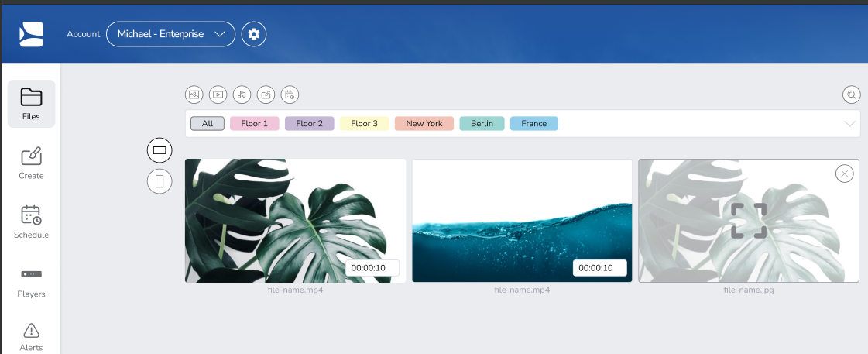Filter files by scheduled calendar icon
This screenshot has height=354, width=868.
pyautogui.click(x=290, y=95)
